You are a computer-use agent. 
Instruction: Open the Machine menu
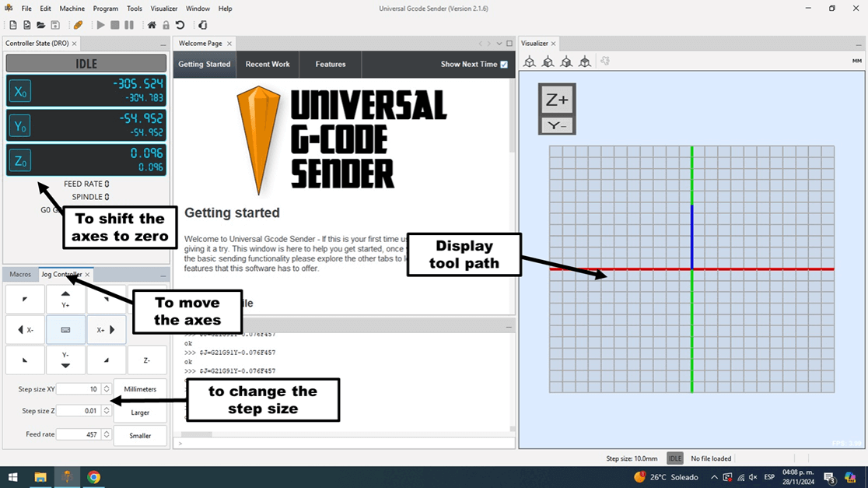coord(72,9)
